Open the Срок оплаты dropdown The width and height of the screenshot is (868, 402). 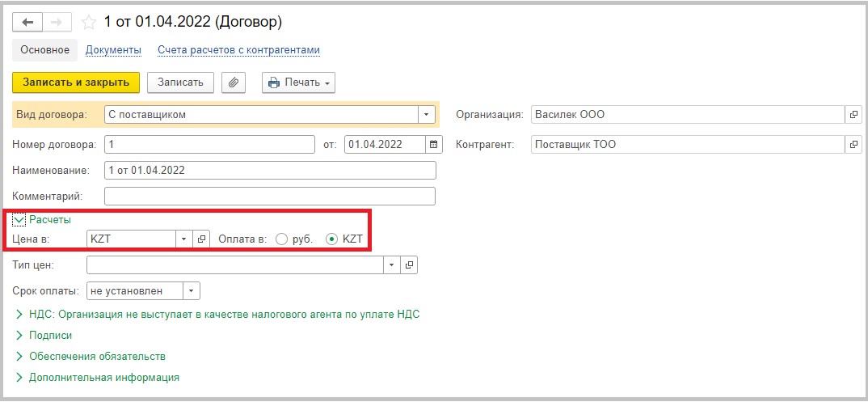tap(192, 290)
